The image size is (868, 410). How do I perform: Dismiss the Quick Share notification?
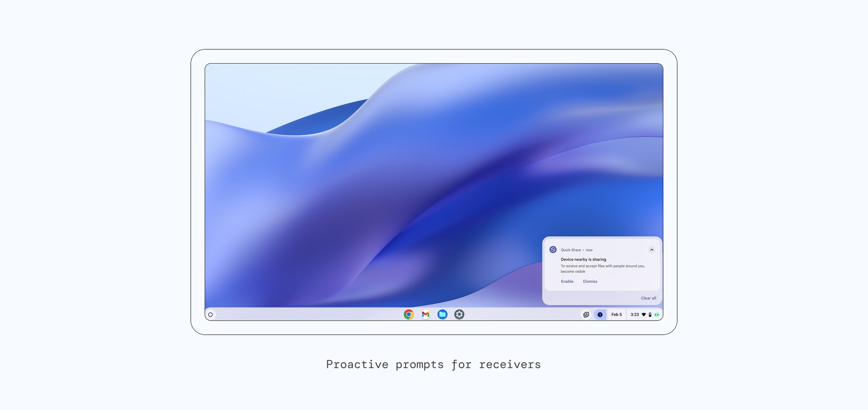pyautogui.click(x=590, y=281)
